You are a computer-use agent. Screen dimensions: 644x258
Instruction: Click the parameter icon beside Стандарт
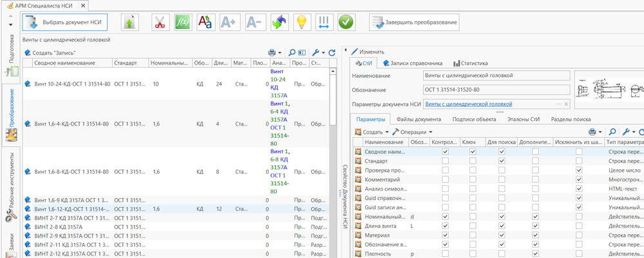click(357, 161)
